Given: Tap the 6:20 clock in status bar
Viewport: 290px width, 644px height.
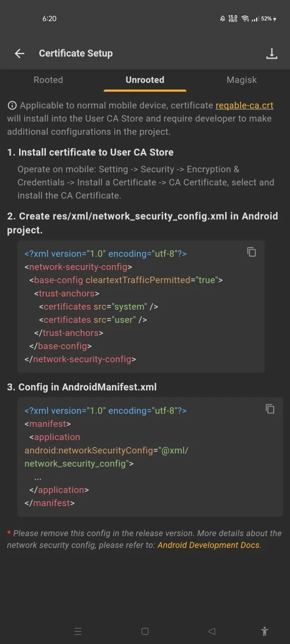Looking at the screenshot, I should [x=49, y=19].
